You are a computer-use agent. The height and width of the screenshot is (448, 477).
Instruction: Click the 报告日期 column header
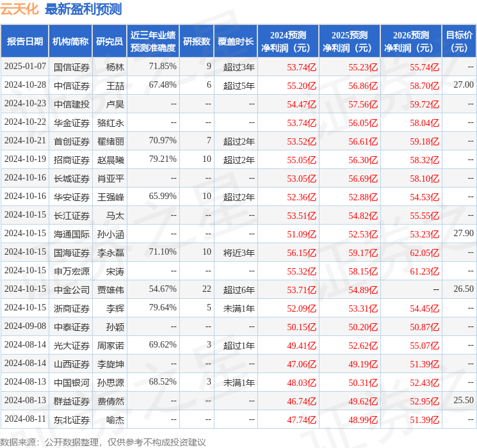[24, 42]
